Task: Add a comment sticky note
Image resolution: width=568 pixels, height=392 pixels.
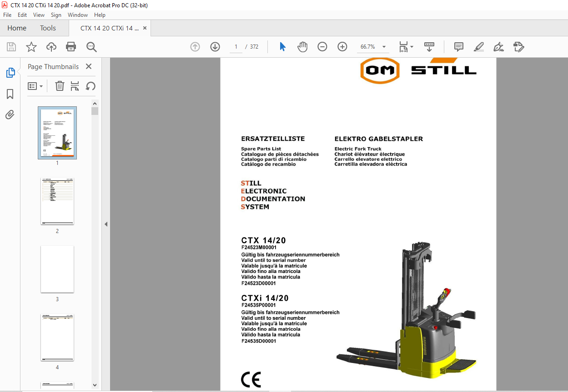Action: pyautogui.click(x=459, y=47)
